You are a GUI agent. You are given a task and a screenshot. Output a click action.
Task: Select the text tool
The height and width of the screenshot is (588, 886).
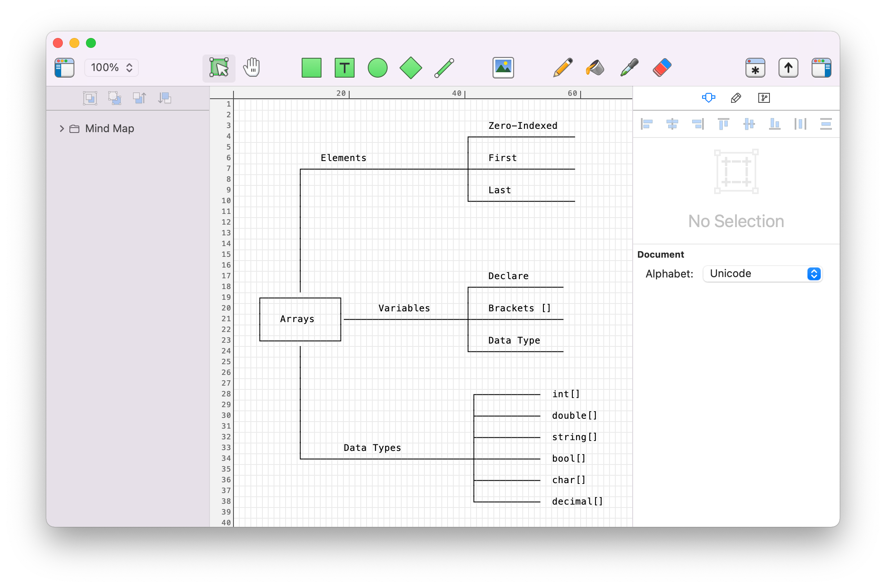tap(344, 67)
